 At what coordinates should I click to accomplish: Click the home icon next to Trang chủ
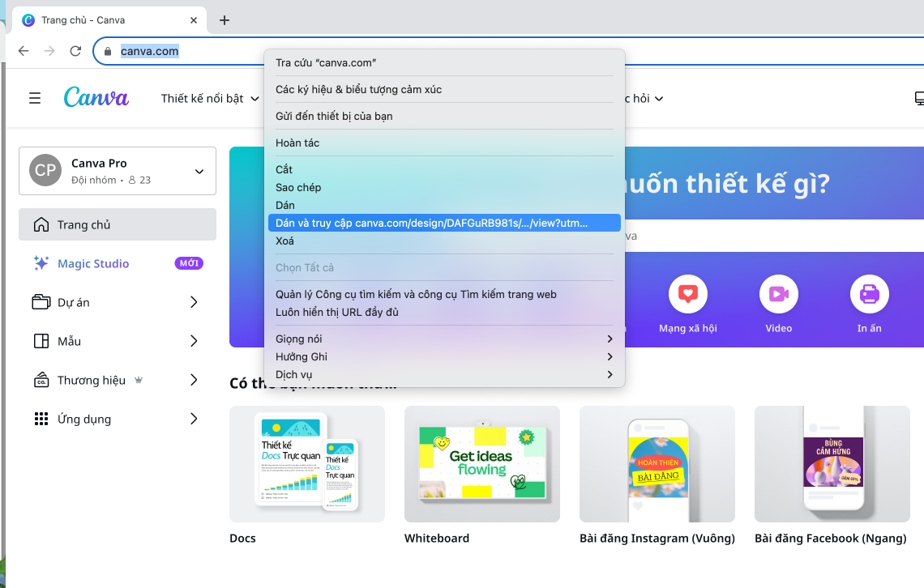tap(41, 224)
